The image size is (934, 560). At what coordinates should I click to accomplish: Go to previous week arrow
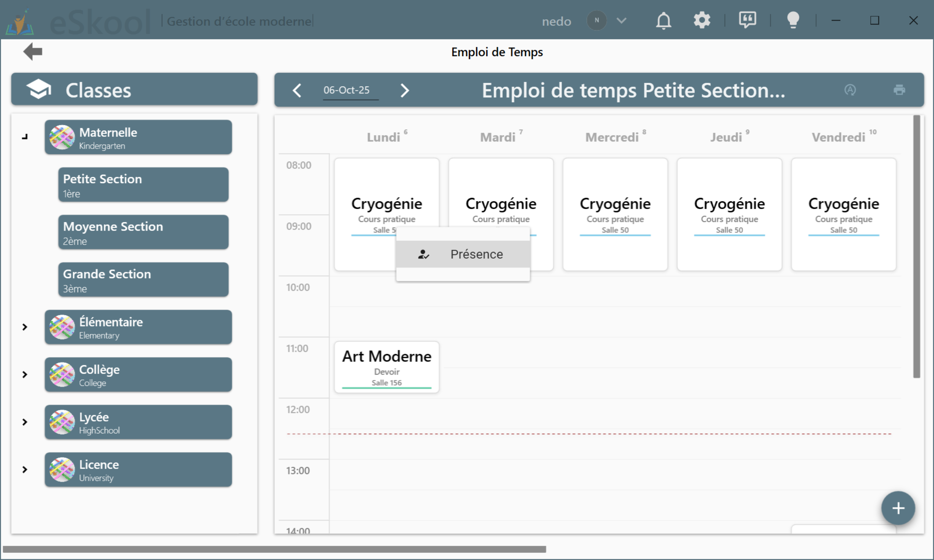297,90
